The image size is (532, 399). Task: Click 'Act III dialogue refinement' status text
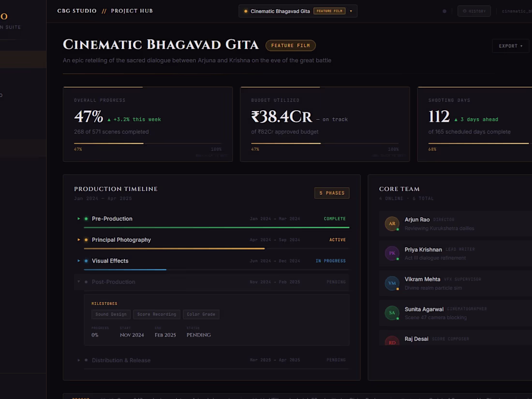point(435,258)
